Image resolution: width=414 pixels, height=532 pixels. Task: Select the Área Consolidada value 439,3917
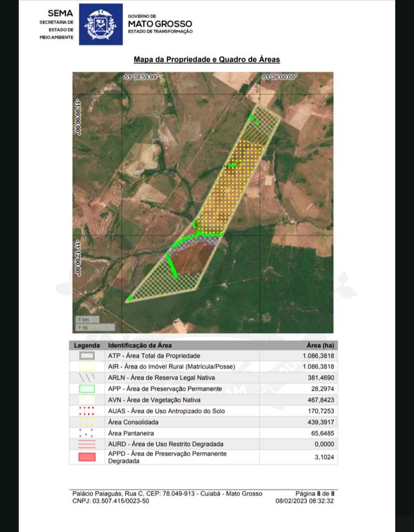[x=321, y=422]
